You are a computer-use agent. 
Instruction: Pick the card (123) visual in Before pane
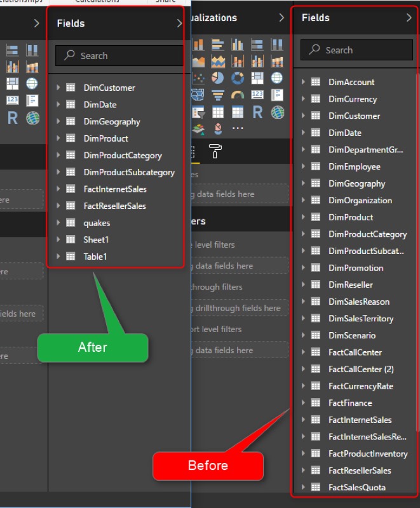[257, 95]
